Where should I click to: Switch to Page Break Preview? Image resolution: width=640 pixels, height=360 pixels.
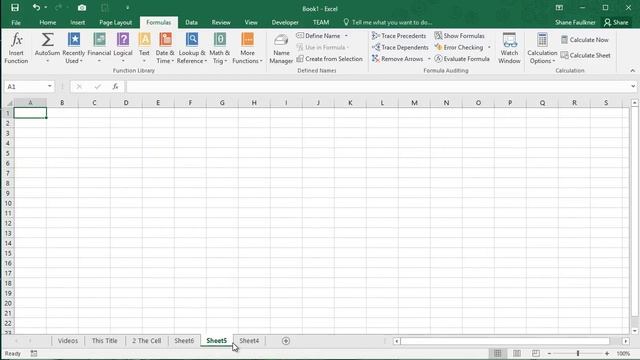click(536, 353)
